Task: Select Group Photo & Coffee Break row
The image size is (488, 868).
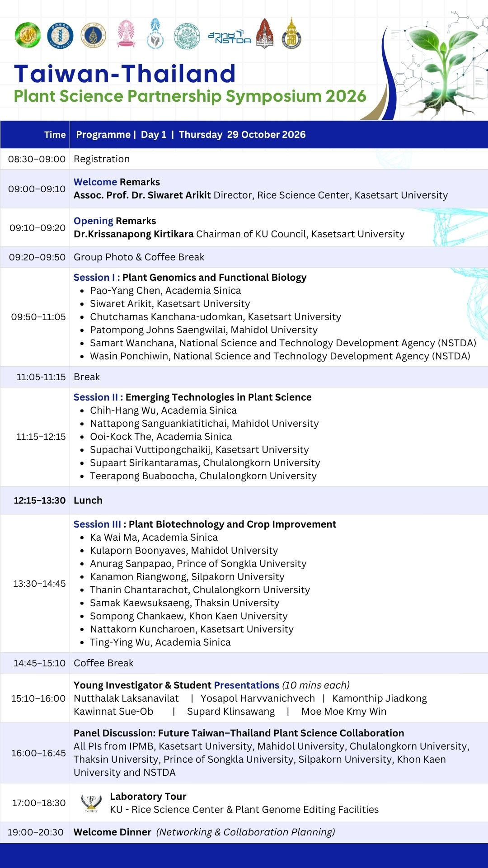Action: click(244, 257)
